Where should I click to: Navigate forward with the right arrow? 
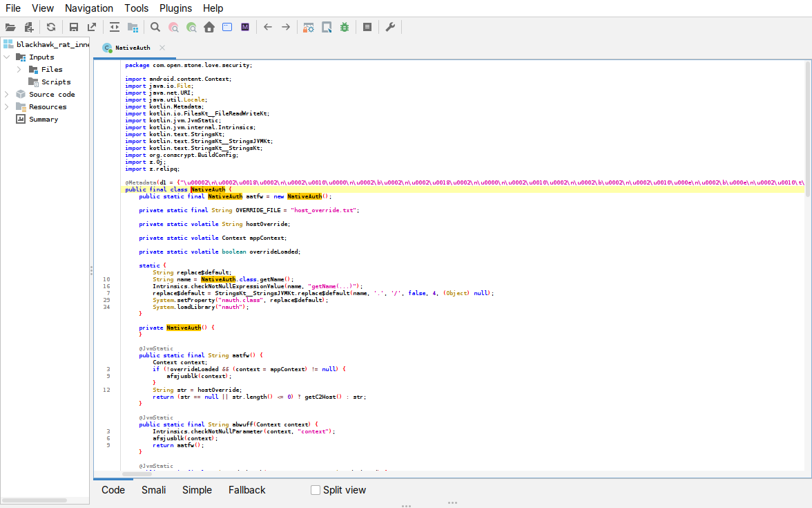[286, 28]
